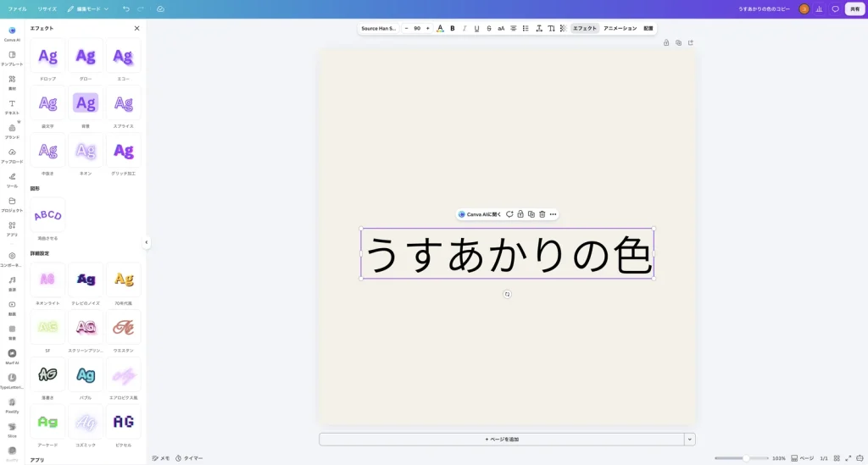
Task: Open the Pixelify app in sidebar
Action: 12,405
